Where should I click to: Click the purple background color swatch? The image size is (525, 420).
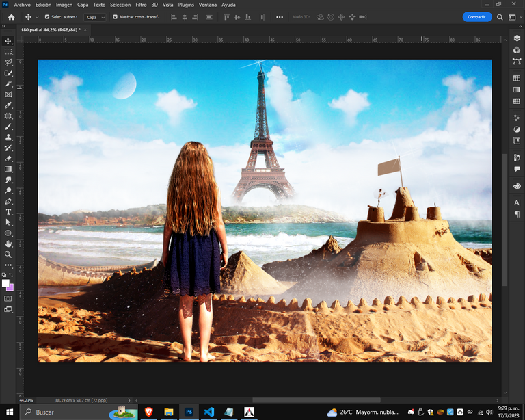11,288
